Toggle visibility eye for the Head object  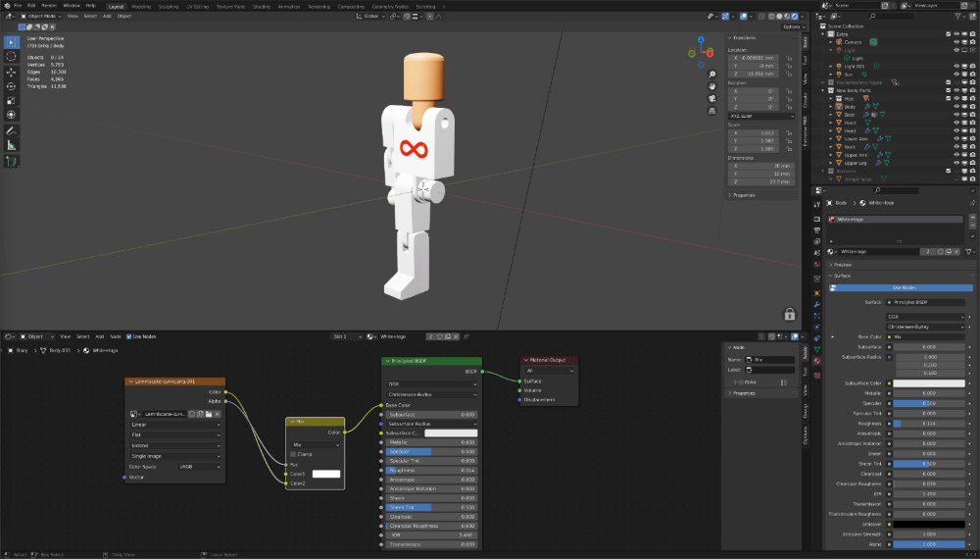pos(956,130)
